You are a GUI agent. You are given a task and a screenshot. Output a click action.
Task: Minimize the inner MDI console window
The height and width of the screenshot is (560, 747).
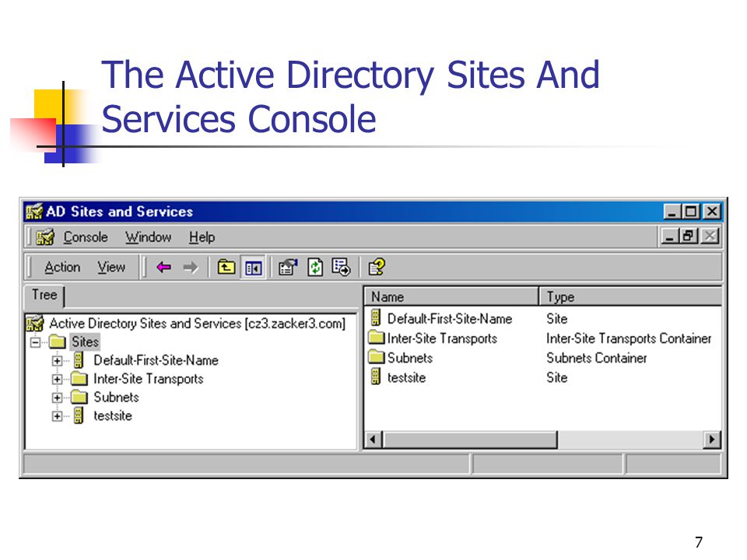point(669,236)
